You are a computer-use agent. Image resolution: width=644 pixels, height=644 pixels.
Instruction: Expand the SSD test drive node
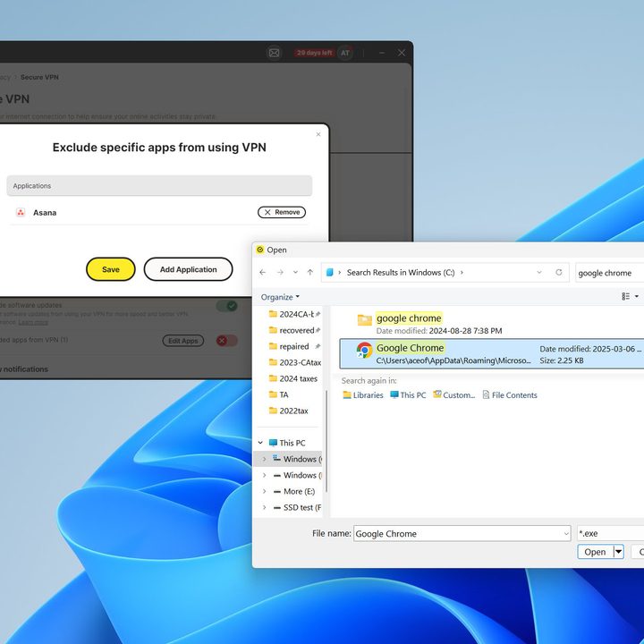[x=264, y=508]
